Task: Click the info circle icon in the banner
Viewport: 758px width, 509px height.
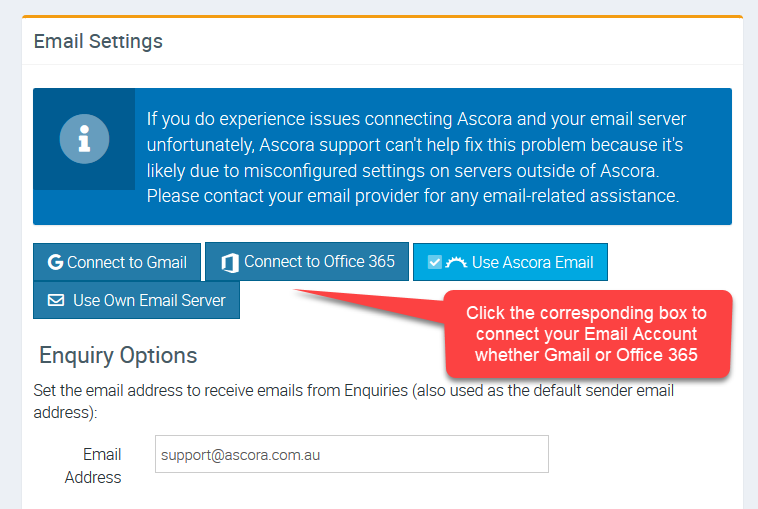Action: 84,139
